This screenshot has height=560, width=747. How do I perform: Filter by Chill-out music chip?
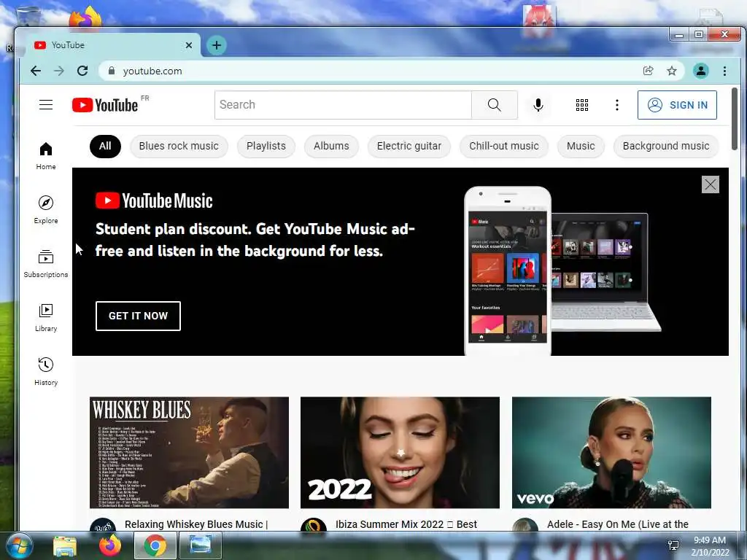coord(503,146)
